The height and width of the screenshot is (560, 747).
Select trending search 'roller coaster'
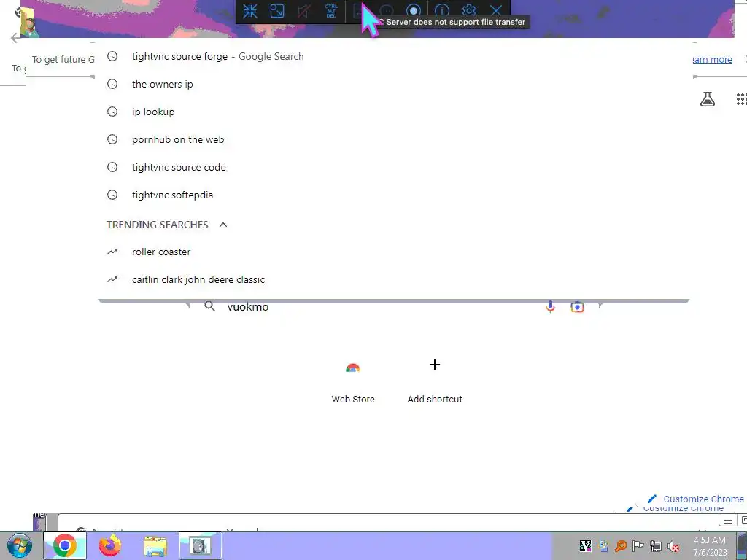click(393, 252)
